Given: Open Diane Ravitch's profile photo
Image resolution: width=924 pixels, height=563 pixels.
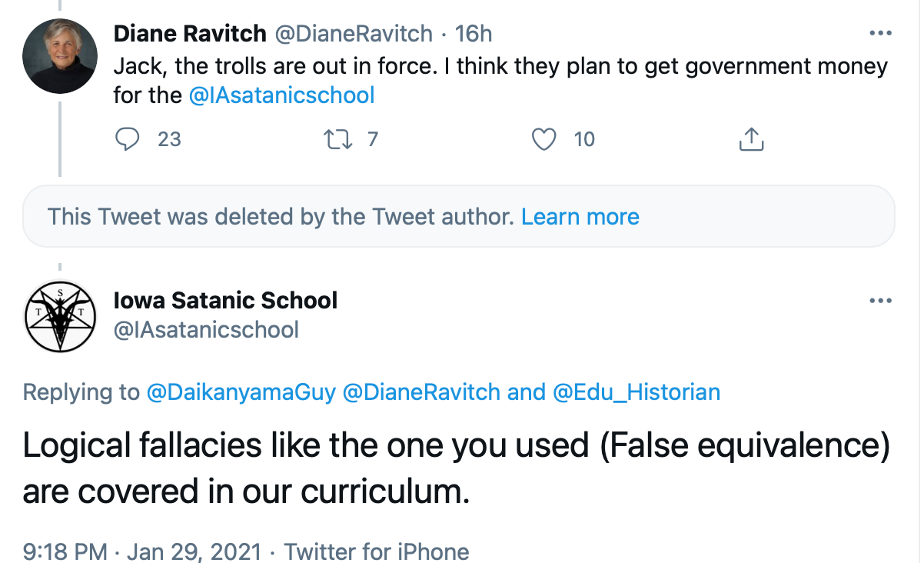Looking at the screenshot, I should click(x=59, y=55).
